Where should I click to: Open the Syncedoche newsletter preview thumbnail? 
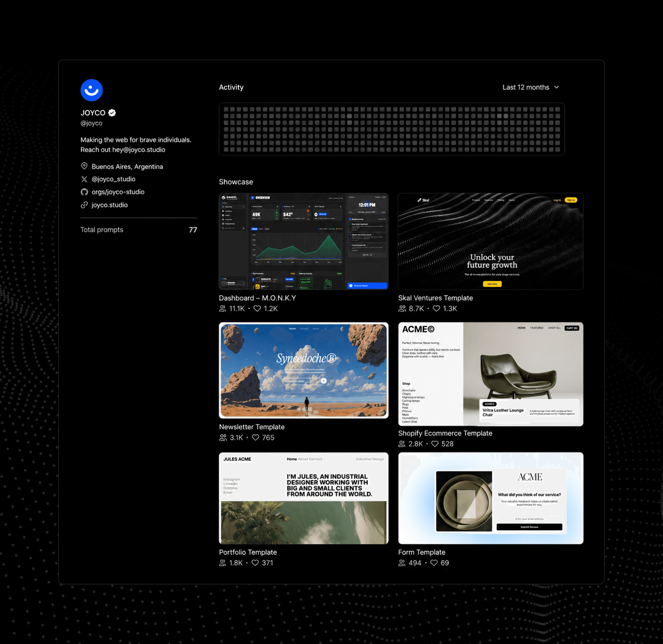(304, 370)
